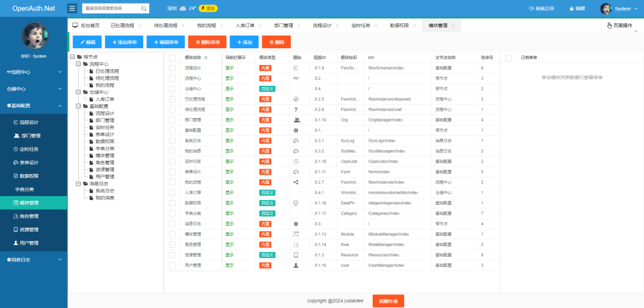Click the 部门管理 people icon in sidebar
The width and height of the screenshot is (644, 308).
click(16, 135)
